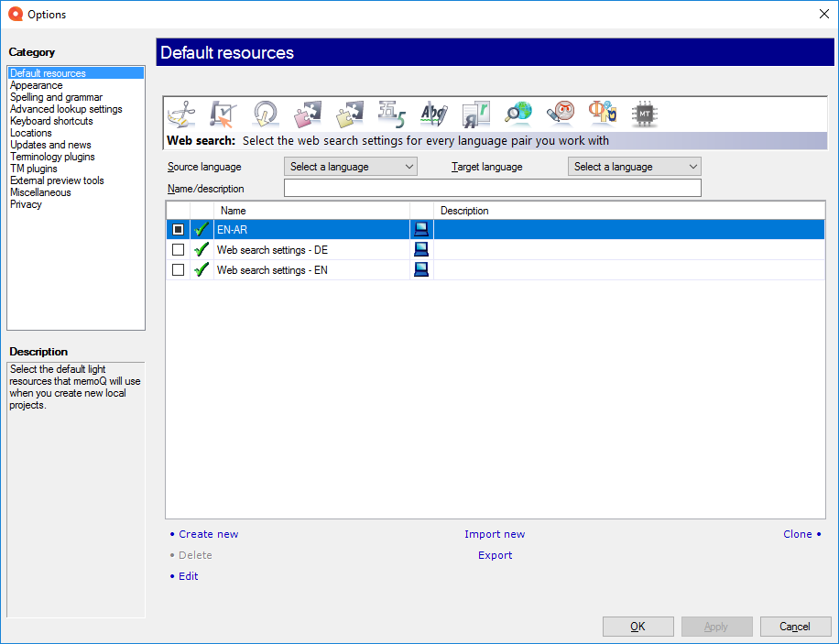Open the Source language dropdown
The height and width of the screenshot is (644, 839).
click(x=351, y=167)
